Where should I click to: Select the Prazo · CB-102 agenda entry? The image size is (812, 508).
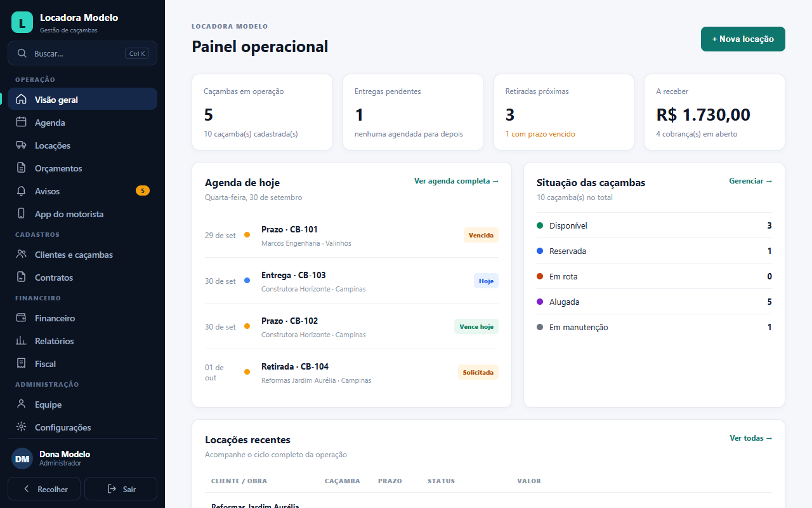[x=351, y=326]
